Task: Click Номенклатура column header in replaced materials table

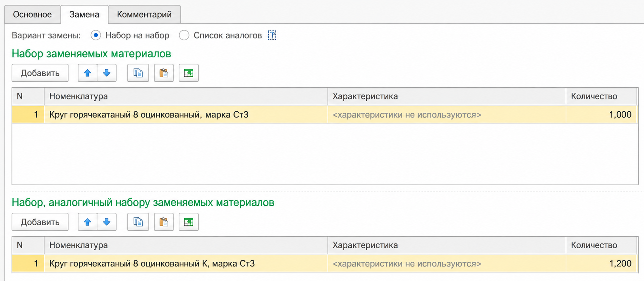Action: coord(186,96)
